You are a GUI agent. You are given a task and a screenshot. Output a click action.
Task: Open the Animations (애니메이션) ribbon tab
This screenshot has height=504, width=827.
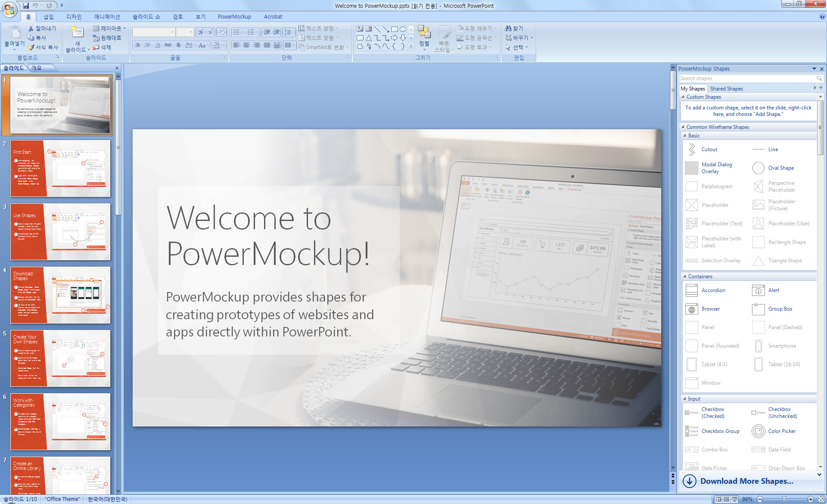[107, 17]
